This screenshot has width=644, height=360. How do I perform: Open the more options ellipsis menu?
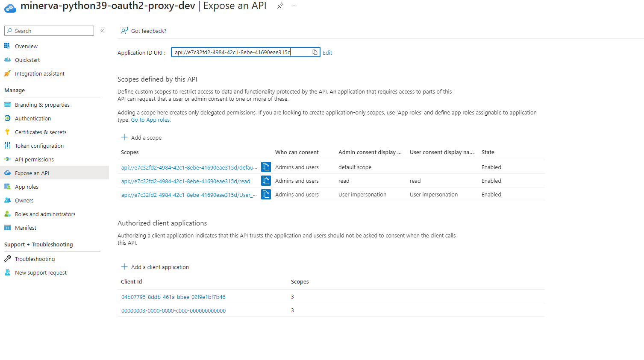tap(294, 6)
